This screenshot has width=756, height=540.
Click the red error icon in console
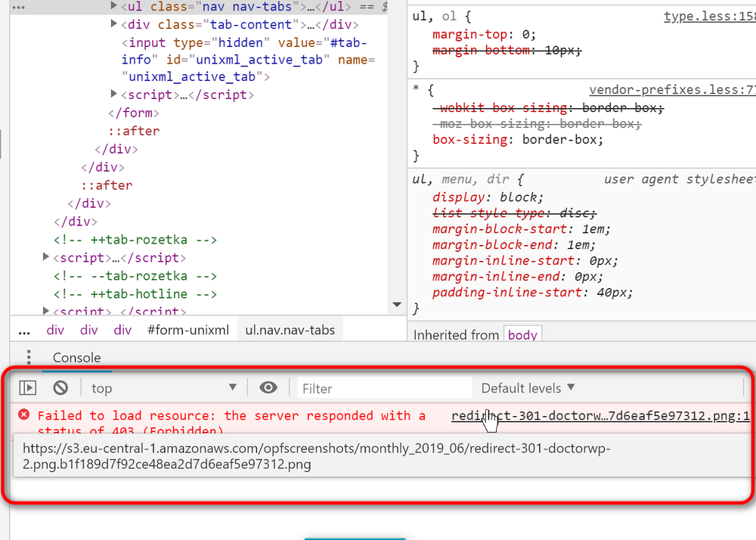(x=23, y=414)
